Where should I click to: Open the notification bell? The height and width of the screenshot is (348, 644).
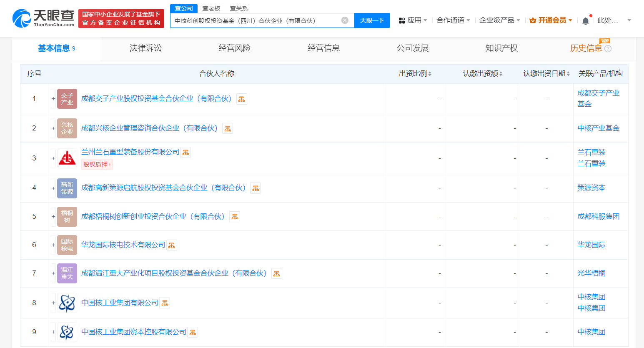point(585,21)
